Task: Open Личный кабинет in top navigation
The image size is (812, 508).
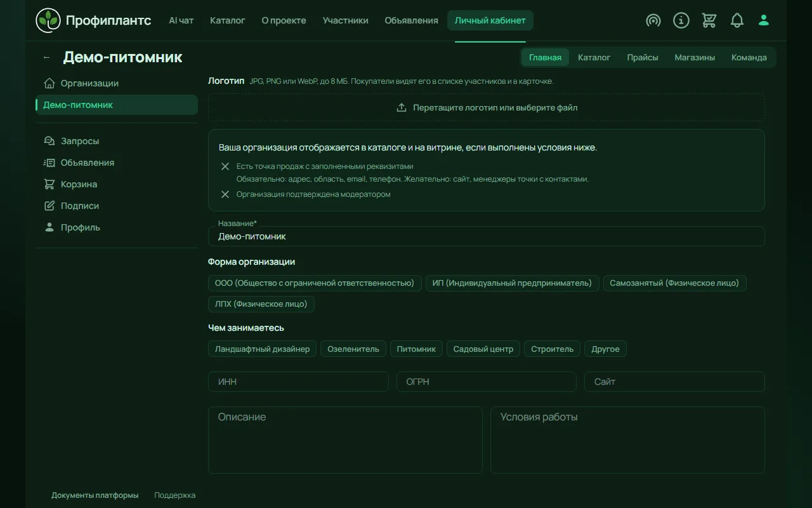Action: tap(490, 20)
